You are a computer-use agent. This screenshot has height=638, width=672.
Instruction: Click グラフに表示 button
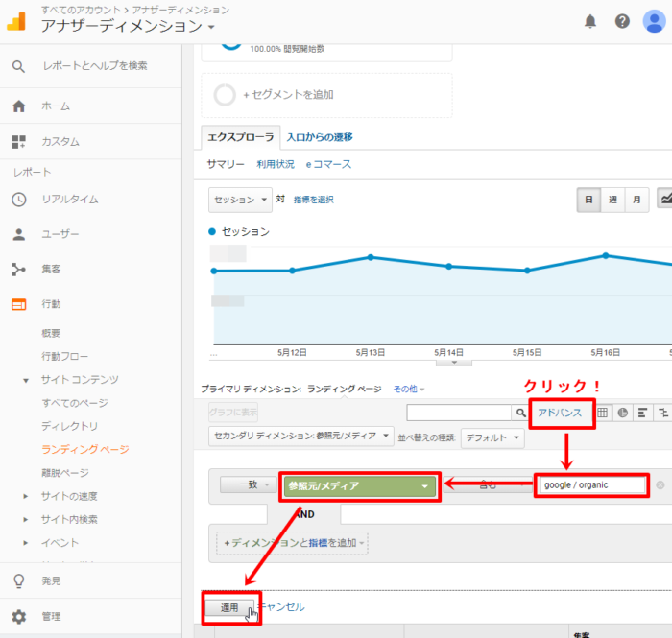(x=233, y=413)
